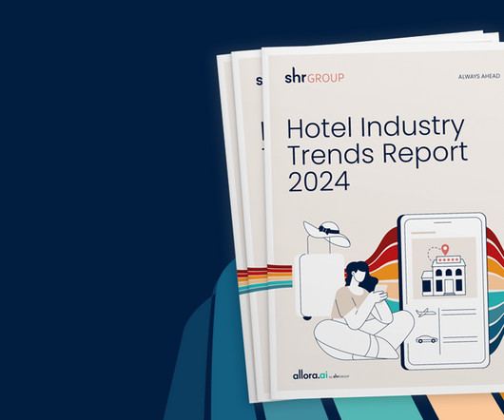The width and height of the screenshot is (504, 420).
Task: Click the airplane icon on phone
Action: pos(426,312)
